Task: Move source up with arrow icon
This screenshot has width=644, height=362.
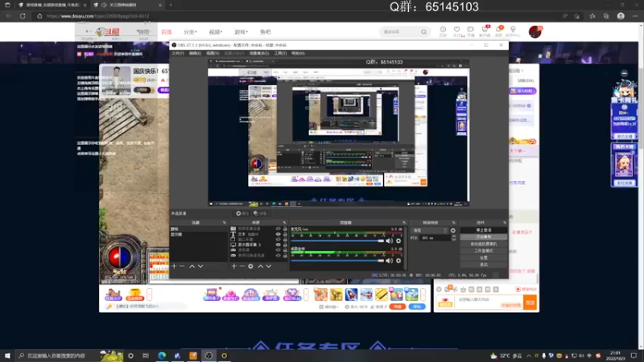Action: pyautogui.click(x=260, y=266)
